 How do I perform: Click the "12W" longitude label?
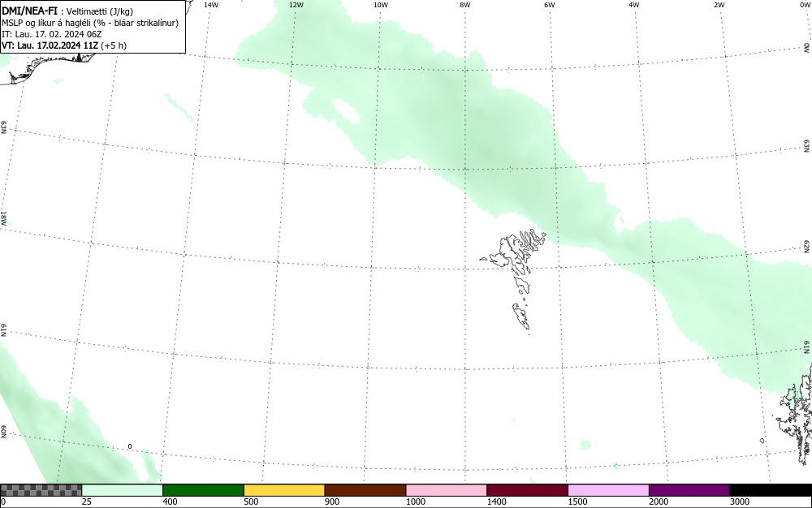(x=296, y=5)
